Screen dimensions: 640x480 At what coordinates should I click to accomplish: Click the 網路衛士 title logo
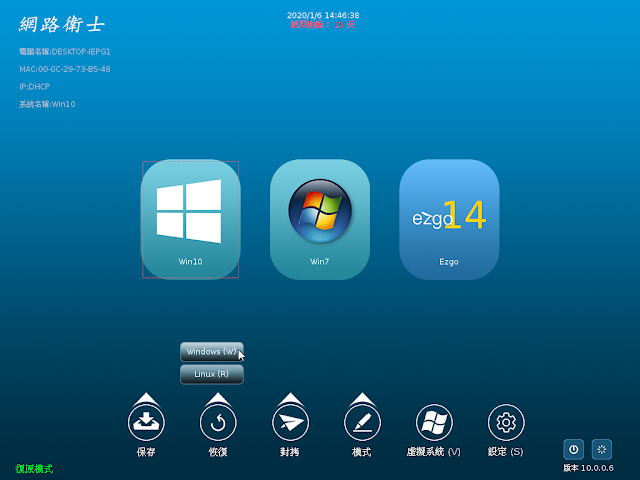[x=62, y=24]
